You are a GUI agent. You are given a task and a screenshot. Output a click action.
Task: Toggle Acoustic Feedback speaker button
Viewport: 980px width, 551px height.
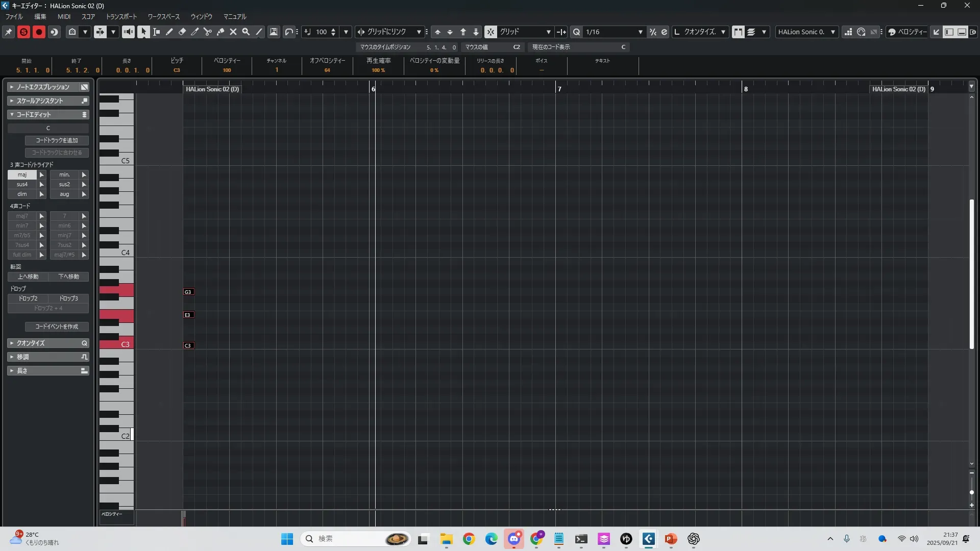[x=128, y=32]
